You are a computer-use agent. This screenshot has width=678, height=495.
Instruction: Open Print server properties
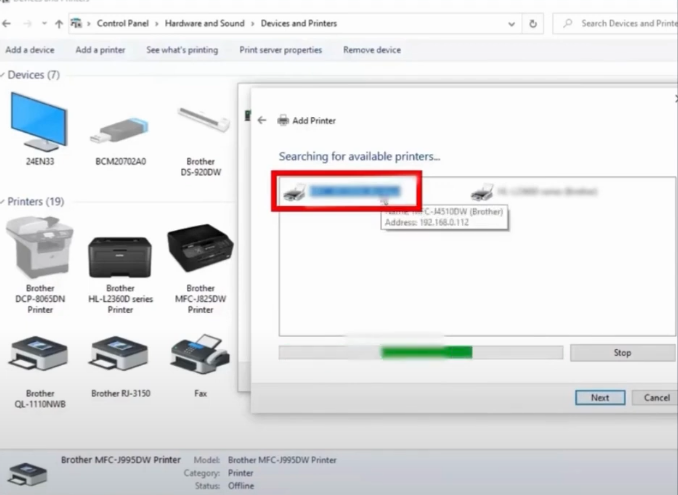click(280, 50)
